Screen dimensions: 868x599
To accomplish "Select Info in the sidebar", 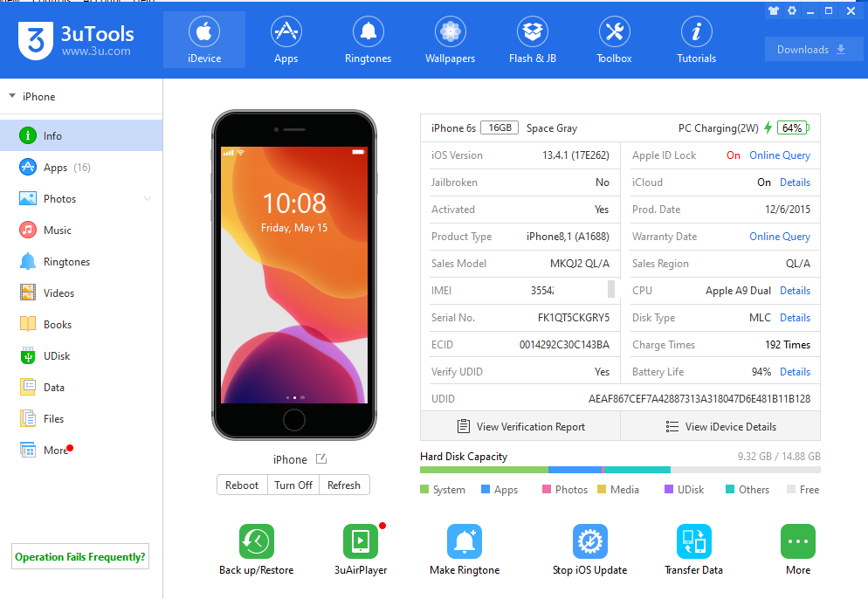I will (81, 135).
